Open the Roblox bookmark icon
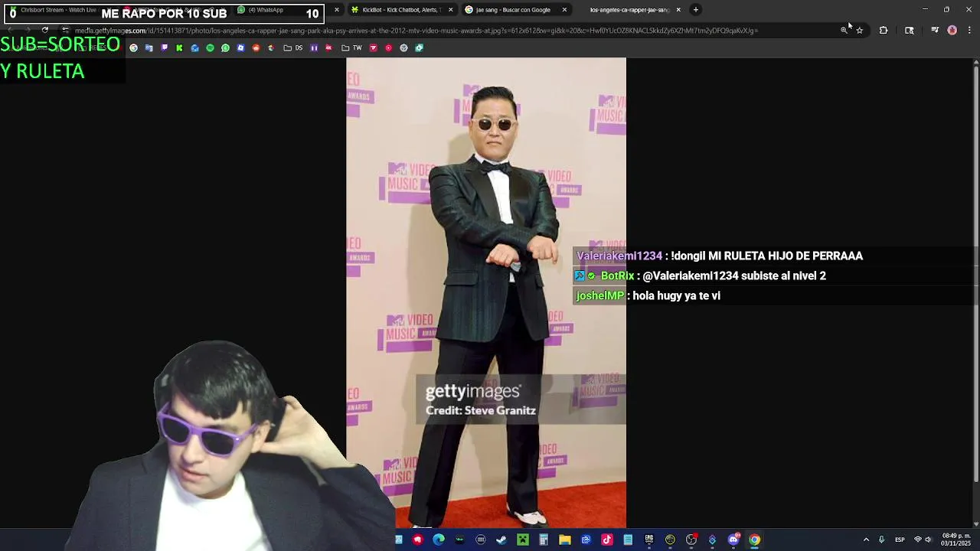Screen dimensions: 980x551 240,47
